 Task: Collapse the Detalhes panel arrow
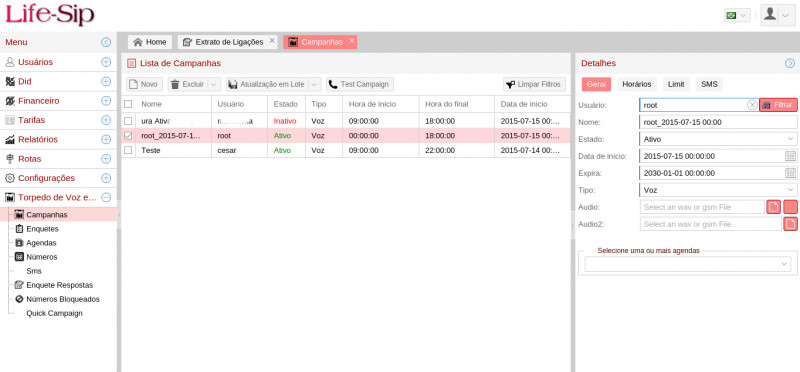(790, 63)
